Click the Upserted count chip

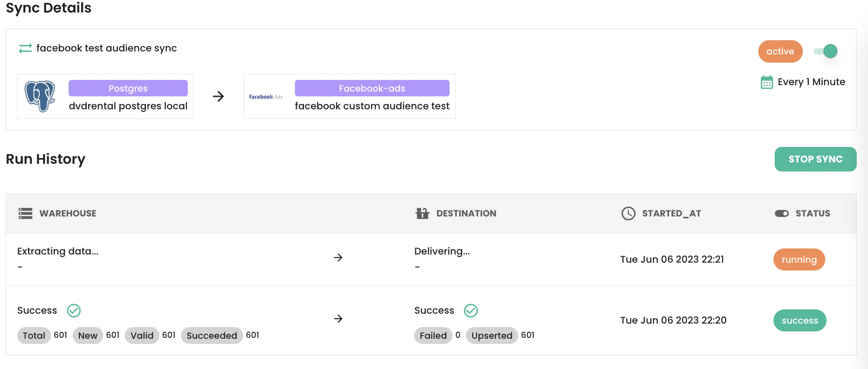point(492,335)
